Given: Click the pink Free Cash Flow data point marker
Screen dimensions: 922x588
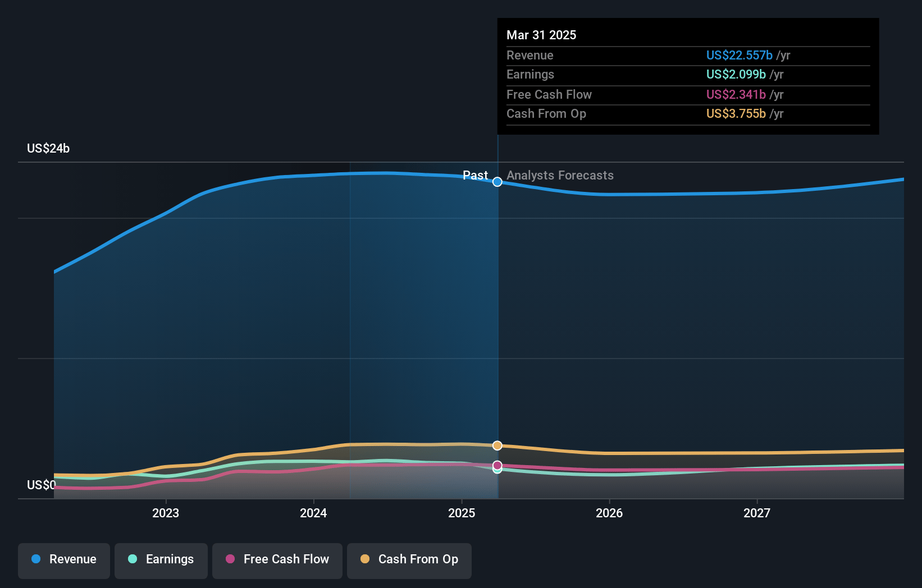Looking at the screenshot, I should coord(497,465).
